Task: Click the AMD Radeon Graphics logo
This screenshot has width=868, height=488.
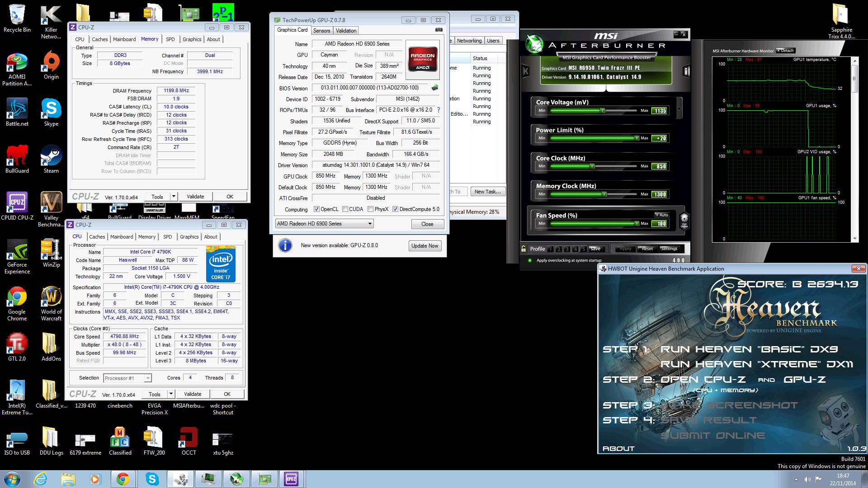Action: click(x=423, y=60)
